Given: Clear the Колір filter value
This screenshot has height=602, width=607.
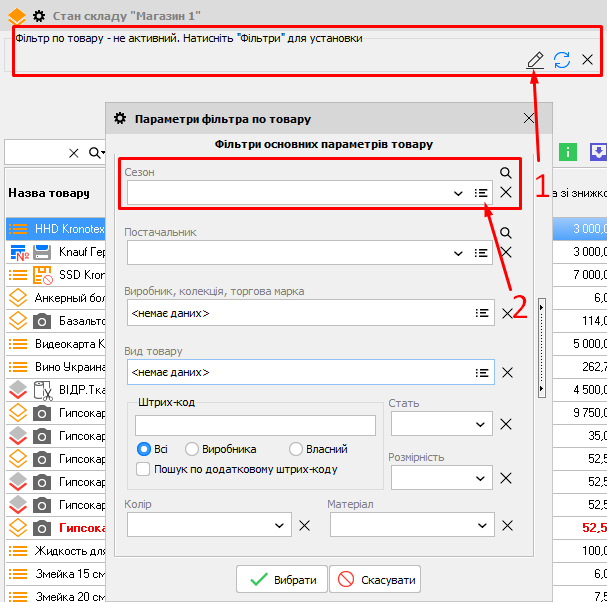Looking at the screenshot, I should point(305,525).
